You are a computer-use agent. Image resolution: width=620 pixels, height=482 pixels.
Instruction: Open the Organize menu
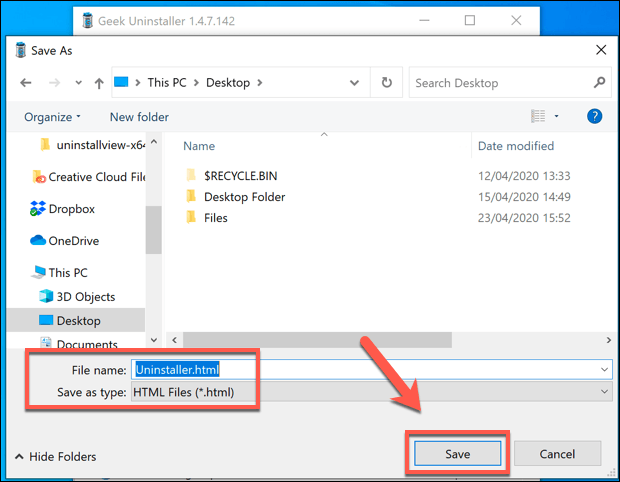pyautogui.click(x=52, y=117)
